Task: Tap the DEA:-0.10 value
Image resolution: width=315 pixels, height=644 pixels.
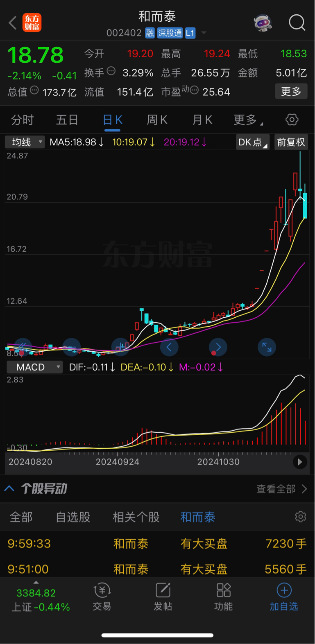Action: click(147, 367)
